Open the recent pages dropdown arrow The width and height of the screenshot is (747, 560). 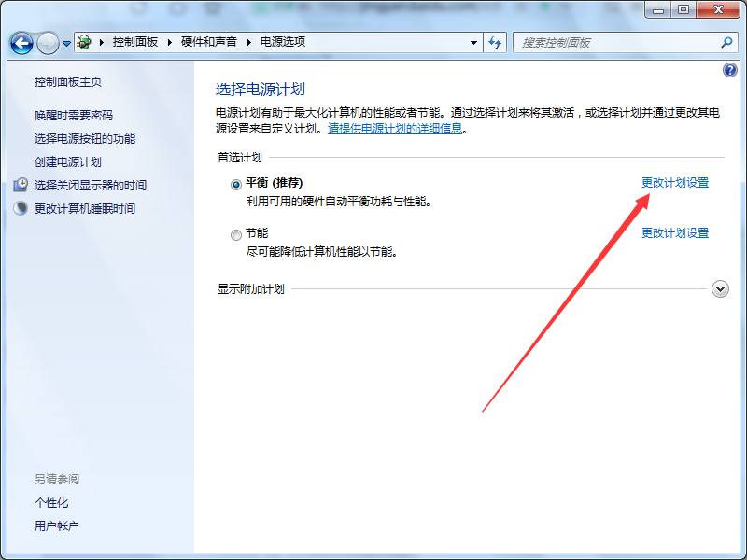coord(66,43)
